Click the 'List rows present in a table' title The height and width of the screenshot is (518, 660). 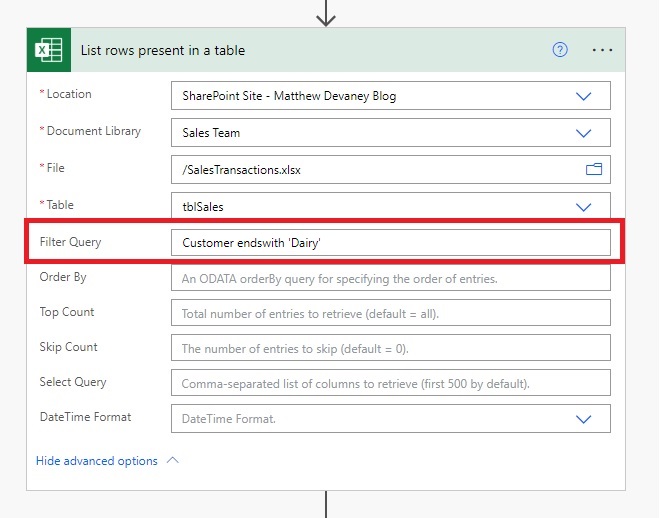[x=163, y=50]
